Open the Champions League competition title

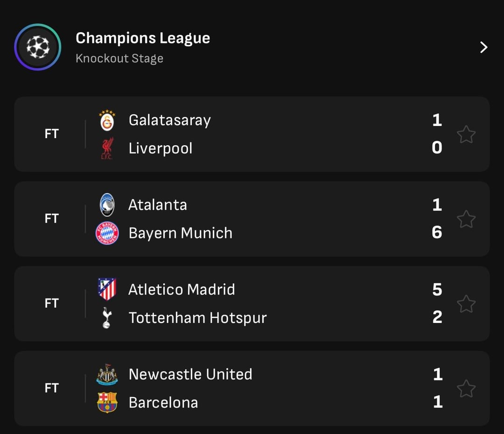click(143, 38)
